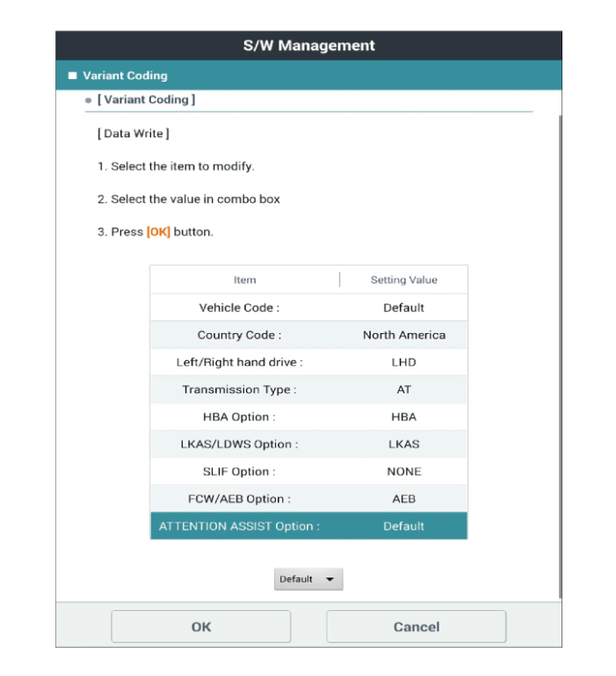The height and width of the screenshot is (676, 616).
Task: Select the Vehicle Code item
Action: (239, 308)
